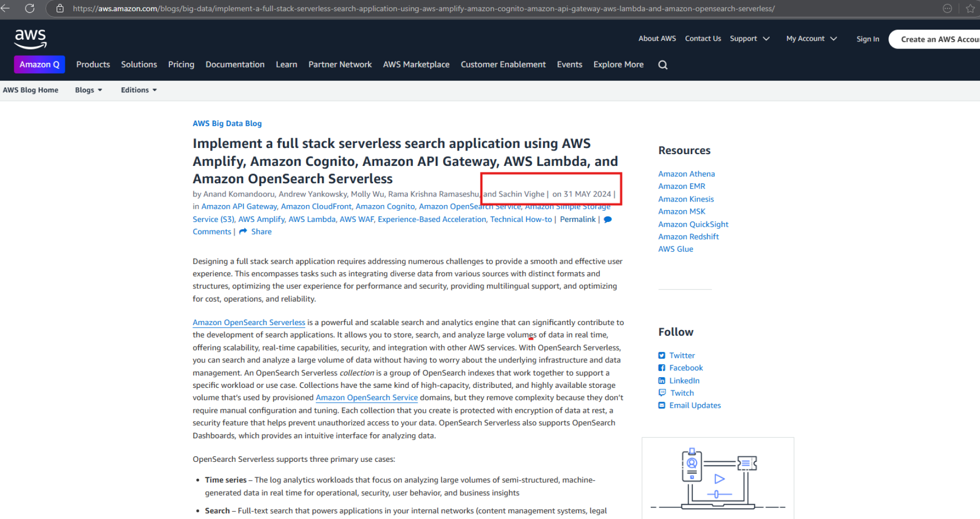
Task: Click the AWS logo in the header
Action: tap(30, 38)
